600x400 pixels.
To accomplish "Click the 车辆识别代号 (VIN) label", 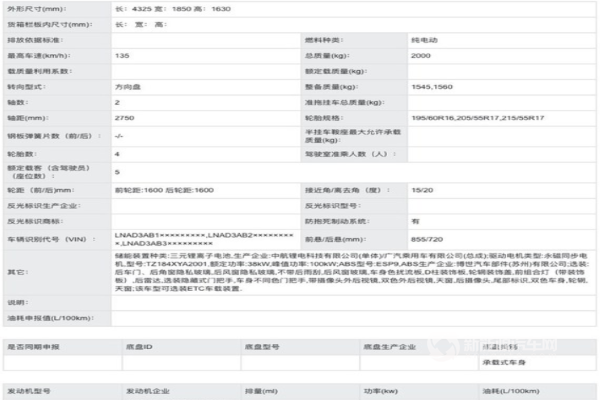I will tap(51, 239).
